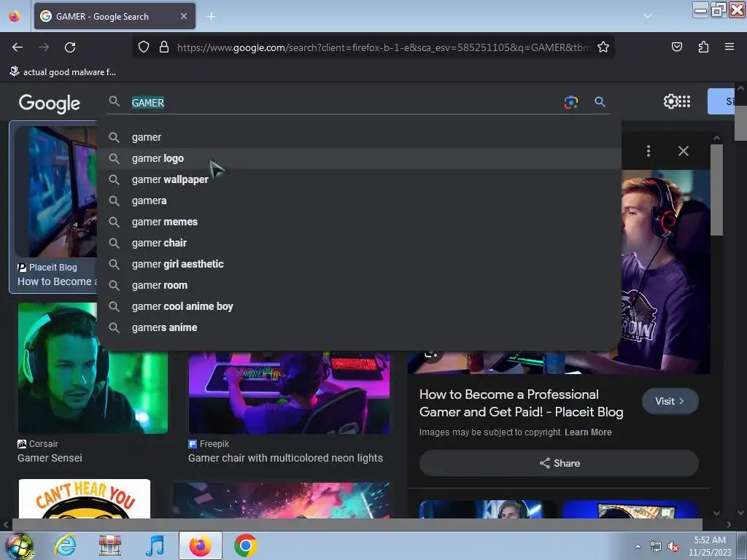Viewport: 747px width, 560px height.
Task: Switch to Firefox in the taskbar
Action: coord(200,545)
